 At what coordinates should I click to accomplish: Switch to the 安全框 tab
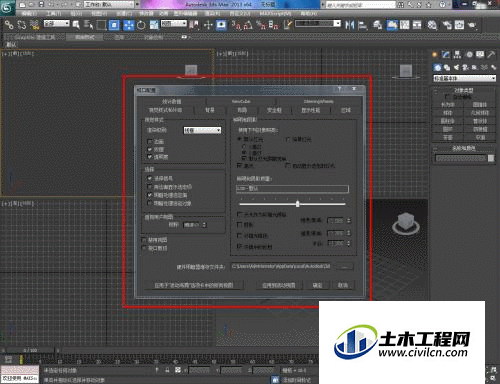[274, 110]
